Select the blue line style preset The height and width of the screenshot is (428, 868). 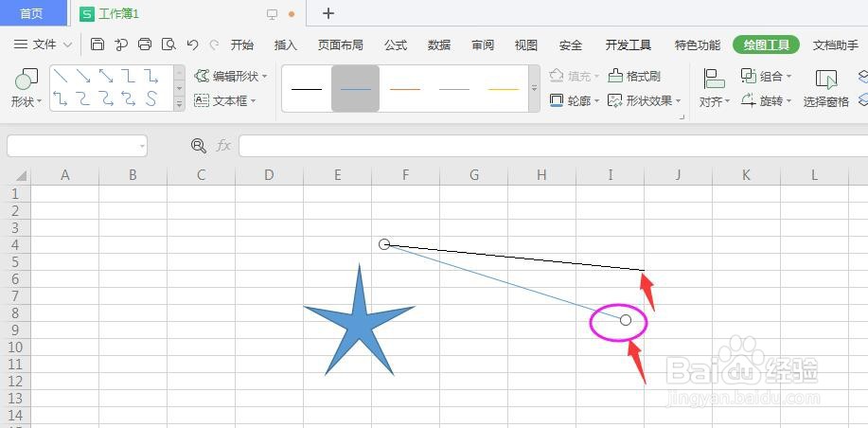pyautogui.click(x=355, y=89)
